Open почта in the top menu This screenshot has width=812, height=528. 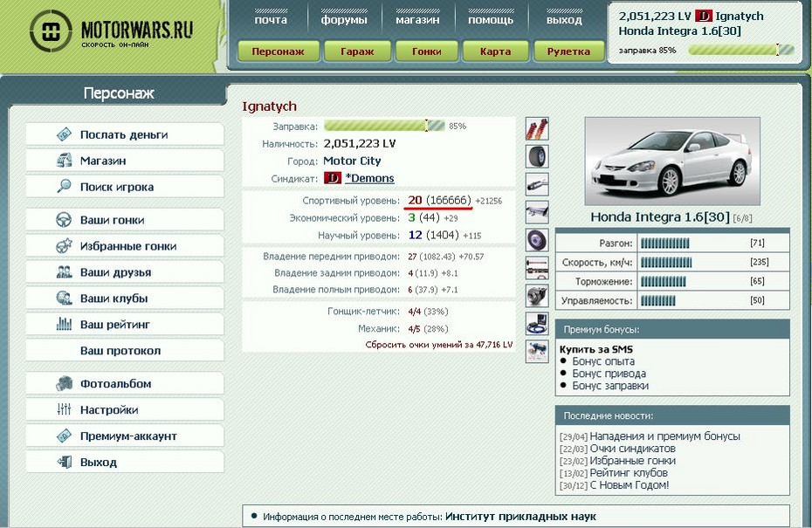pos(271,20)
